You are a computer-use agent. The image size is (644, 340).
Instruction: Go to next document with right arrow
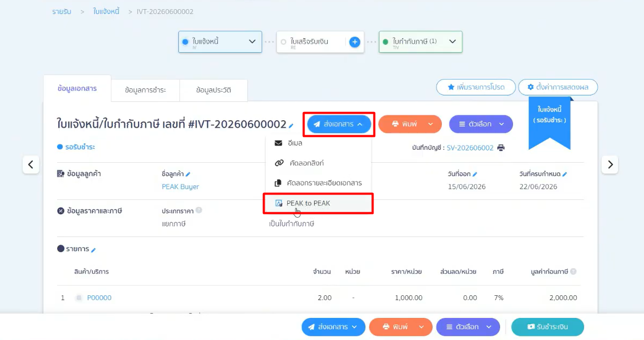610,165
